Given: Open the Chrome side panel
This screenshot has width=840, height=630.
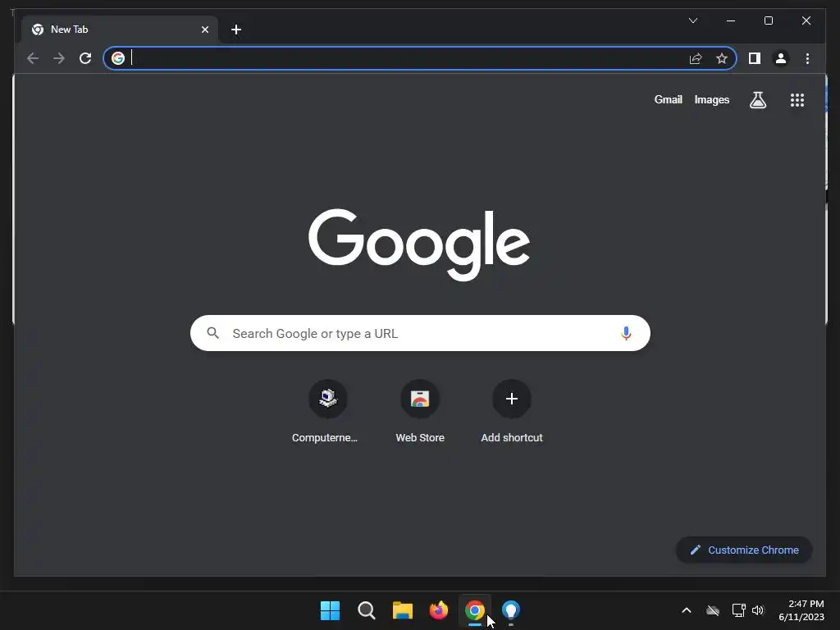Looking at the screenshot, I should point(755,58).
